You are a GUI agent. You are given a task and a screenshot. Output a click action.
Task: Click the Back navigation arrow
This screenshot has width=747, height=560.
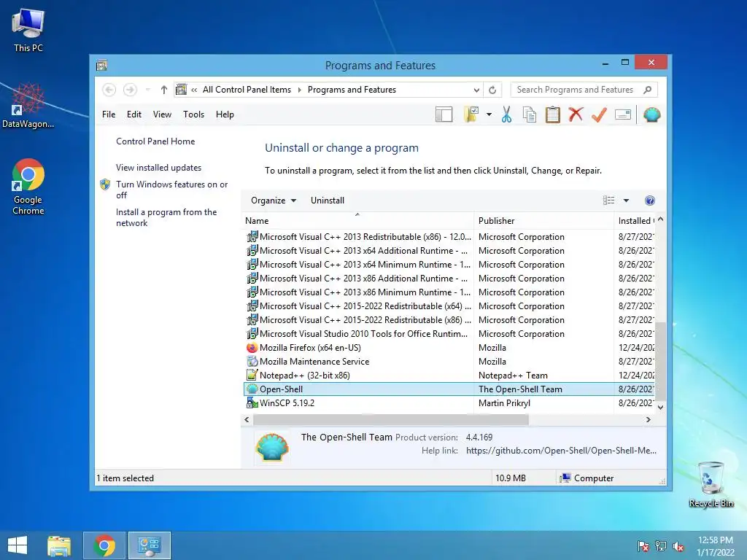click(x=109, y=90)
